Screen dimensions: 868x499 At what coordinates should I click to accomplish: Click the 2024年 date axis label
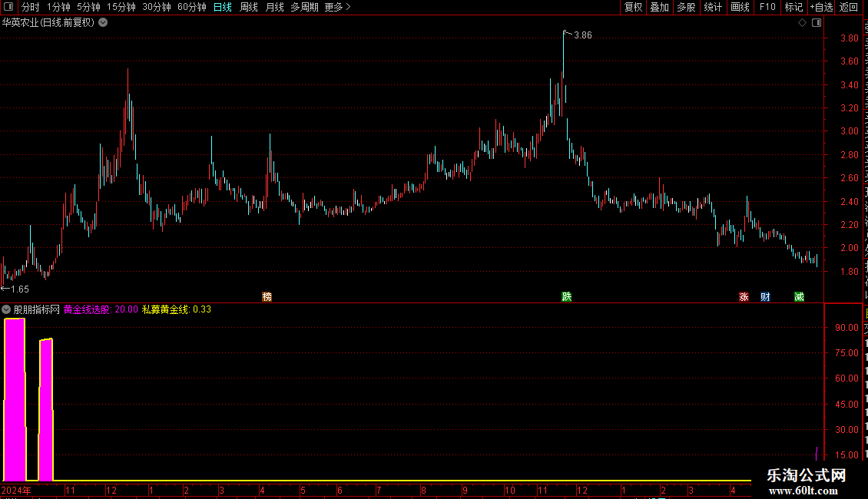pyautogui.click(x=16, y=490)
